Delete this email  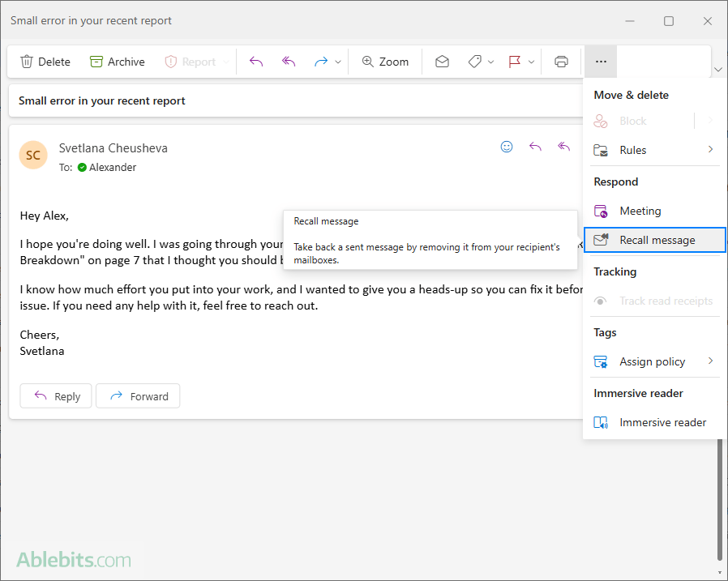pos(45,61)
